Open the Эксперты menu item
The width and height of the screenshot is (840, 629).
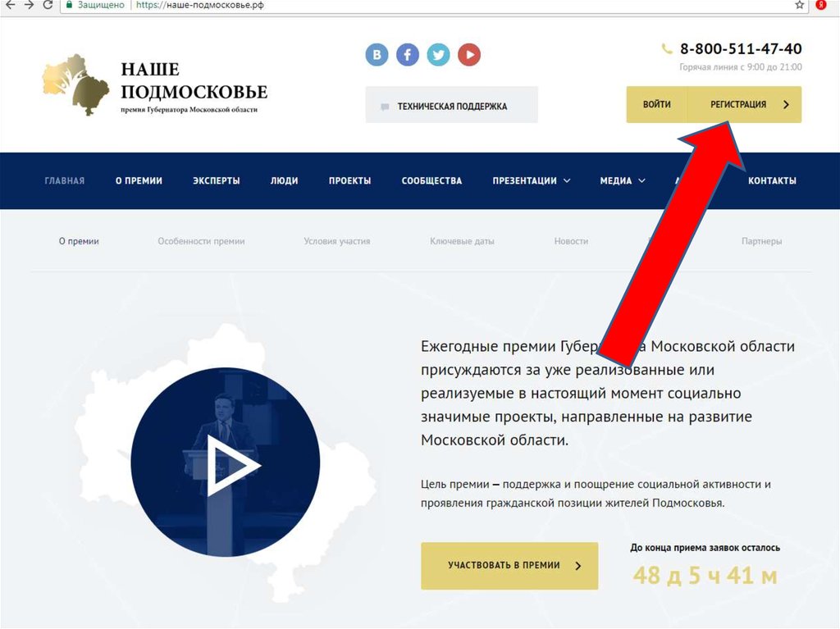point(217,180)
